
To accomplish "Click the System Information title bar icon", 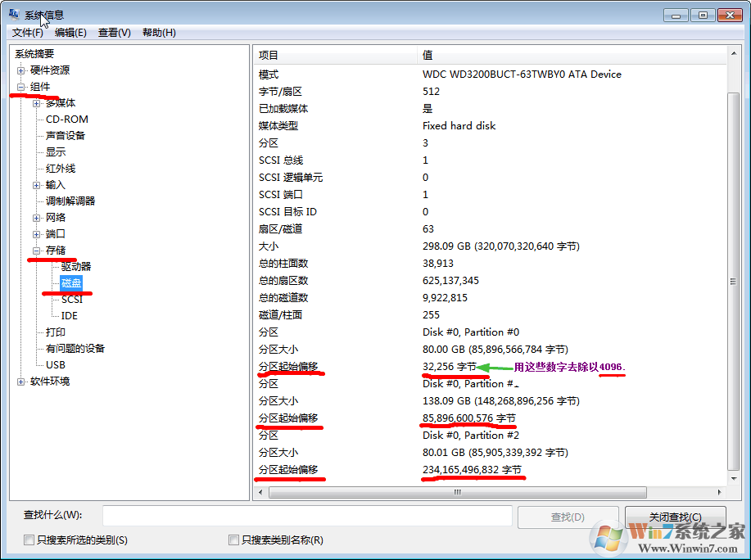I will click(x=15, y=15).
